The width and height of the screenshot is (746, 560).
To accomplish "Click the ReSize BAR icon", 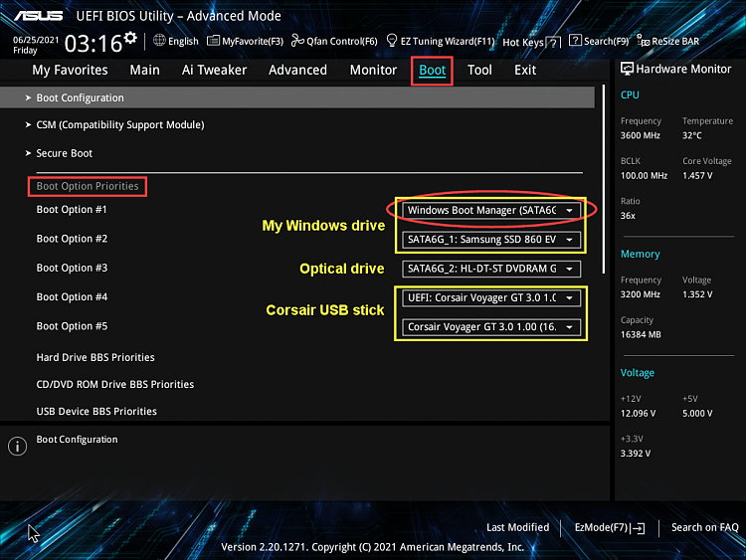I will [644, 41].
